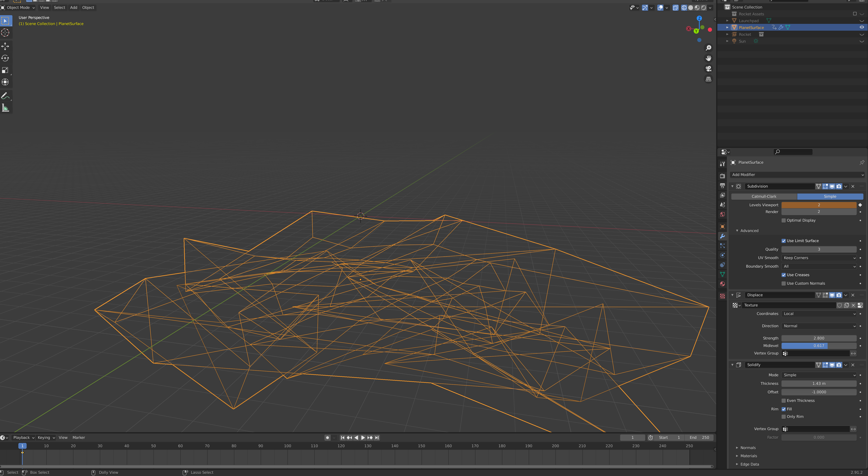Enable Optimal Display checkbox
This screenshot has height=476, width=868.
783,220
